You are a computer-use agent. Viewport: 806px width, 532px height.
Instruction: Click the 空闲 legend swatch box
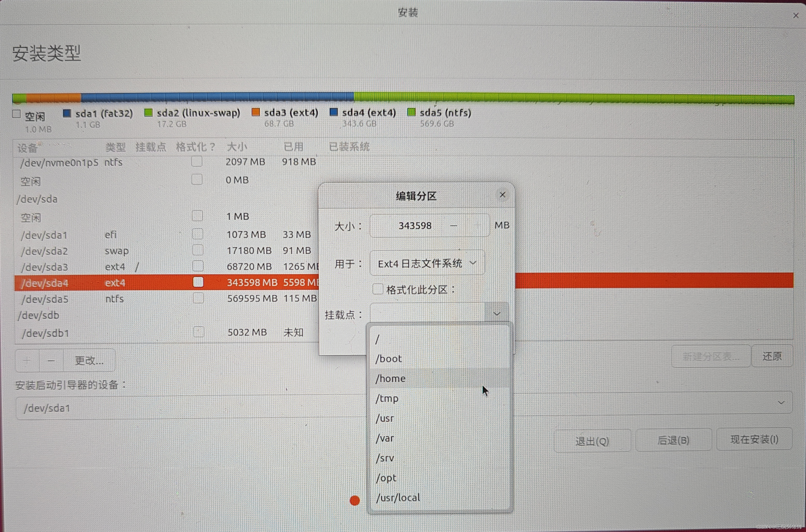[x=16, y=114]
